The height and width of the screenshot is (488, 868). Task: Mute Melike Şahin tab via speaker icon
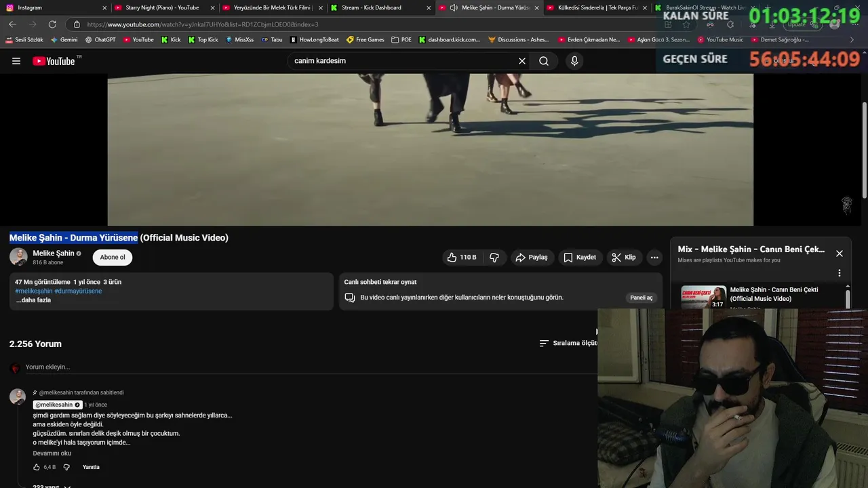click(x=453, y=7)
